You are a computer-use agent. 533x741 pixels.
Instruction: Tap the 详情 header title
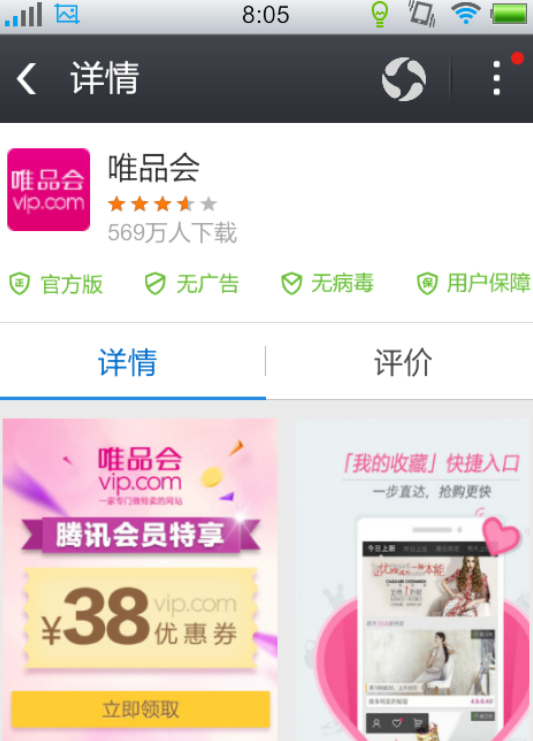pos(105,78)
